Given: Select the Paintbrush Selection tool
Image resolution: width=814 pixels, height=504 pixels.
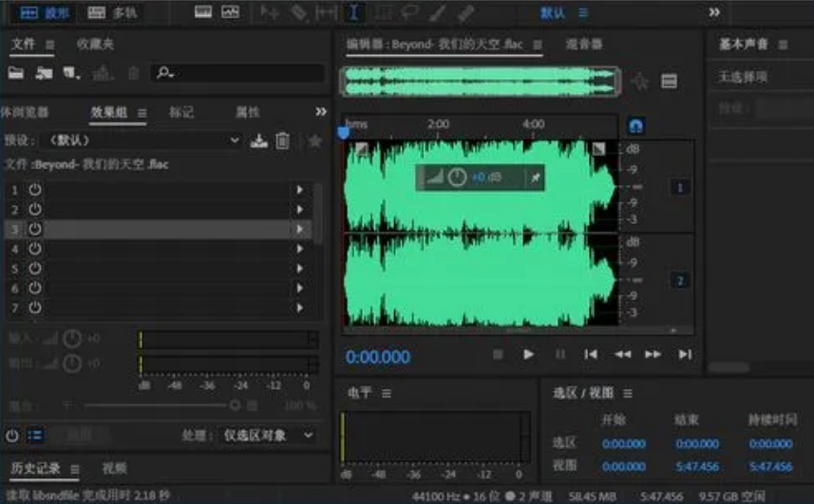Looking at the screenshot, I should tap(438, 12).
